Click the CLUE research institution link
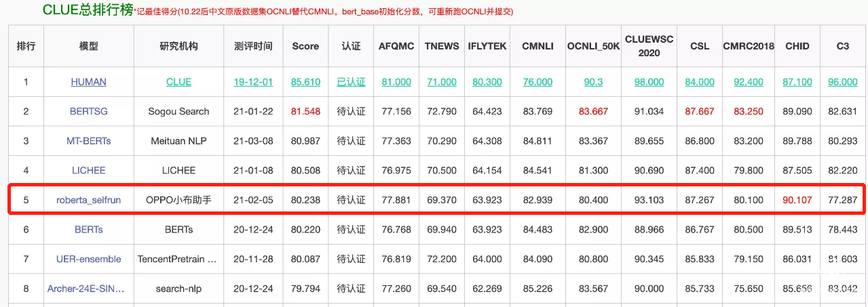This screenshot has height=307, width=868. pyautogui.click(x=178, y=82)
